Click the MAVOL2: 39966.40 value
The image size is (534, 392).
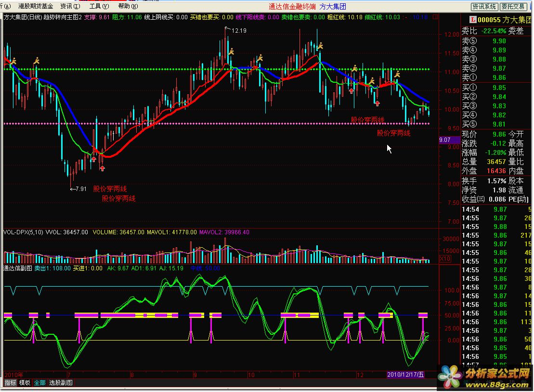click(224, 232)
